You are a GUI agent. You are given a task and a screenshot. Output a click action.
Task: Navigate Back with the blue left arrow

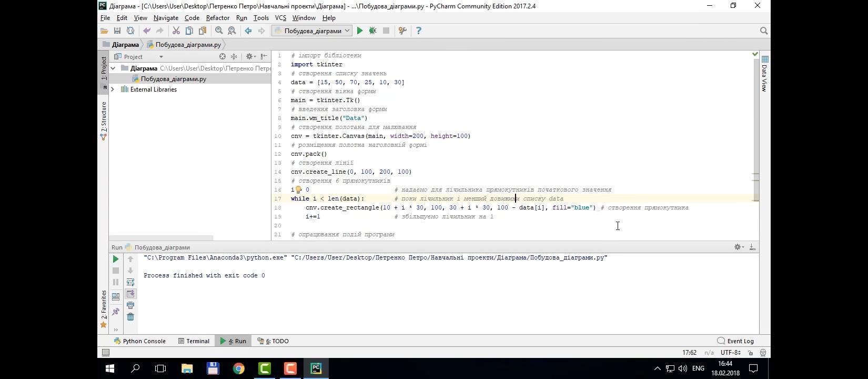click(x=248, y=31)
